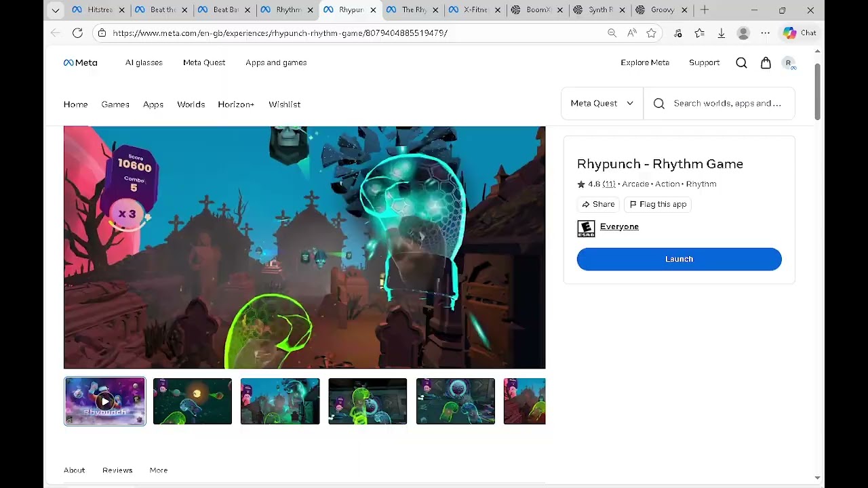This screenshot has width=868, height=488.
Task: Share the Rhypunch app
Action: point(598,204)
